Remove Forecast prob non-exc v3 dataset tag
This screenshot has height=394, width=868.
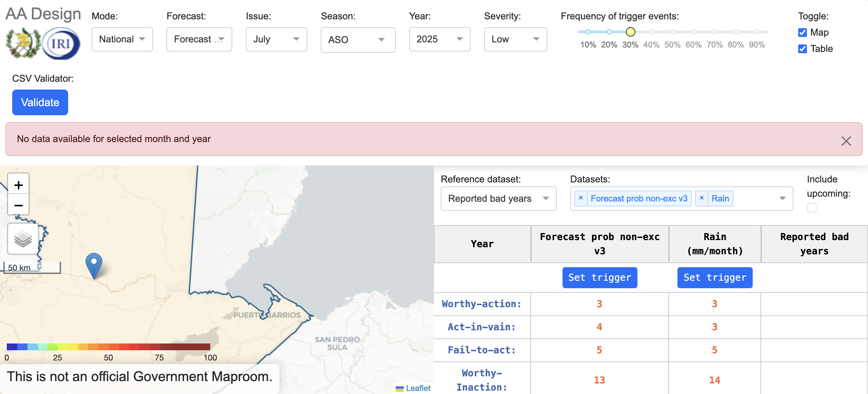pyautogui.click(x=580, y=198)
